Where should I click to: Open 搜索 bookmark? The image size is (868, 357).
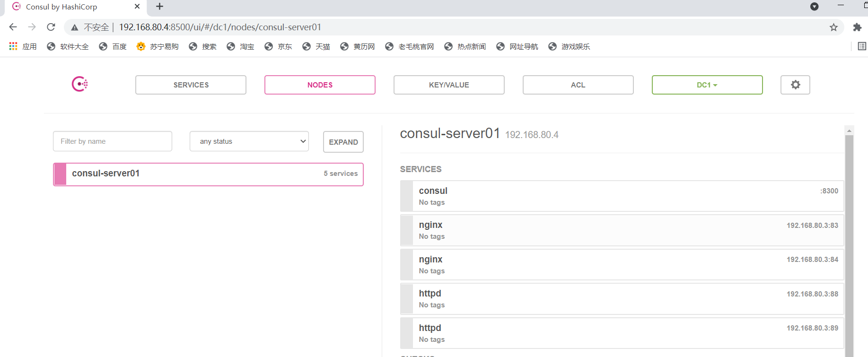tap(202, 46)
